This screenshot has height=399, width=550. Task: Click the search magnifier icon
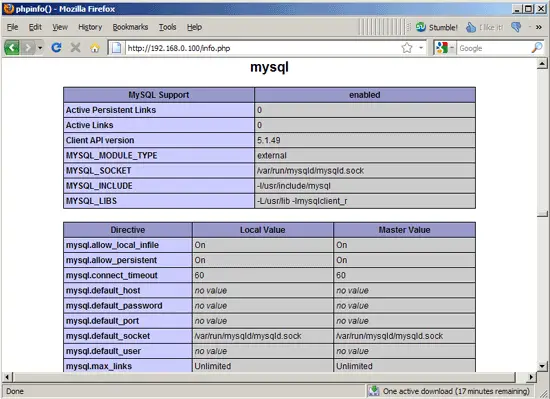pyautogui.click(x=537, y=48)
